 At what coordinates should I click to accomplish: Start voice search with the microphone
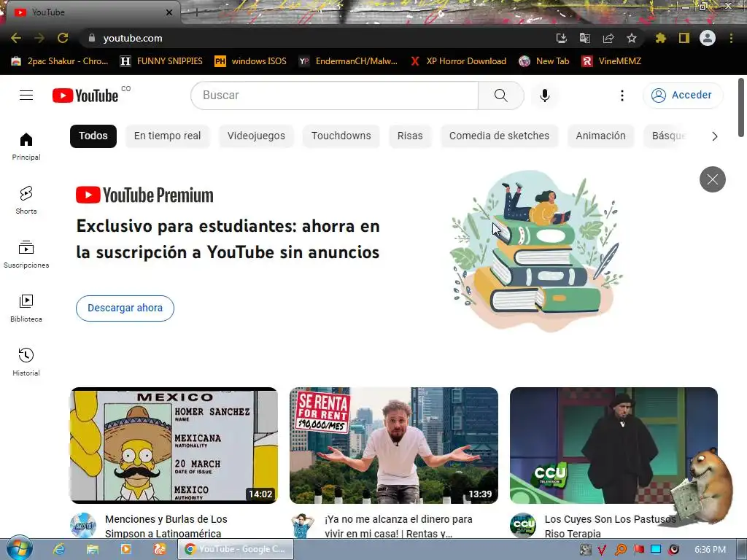(x=544, y=96)
